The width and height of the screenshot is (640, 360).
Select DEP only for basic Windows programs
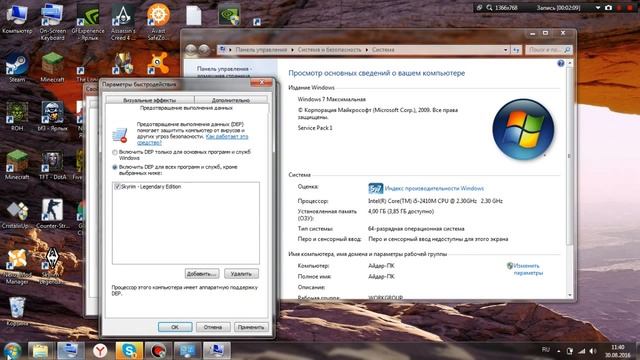tap(115, 152)
